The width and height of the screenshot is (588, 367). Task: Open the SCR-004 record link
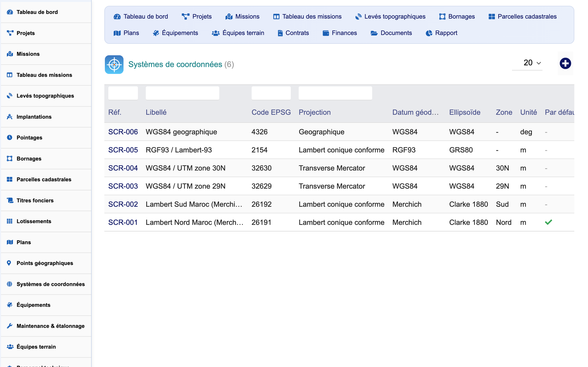123,168
